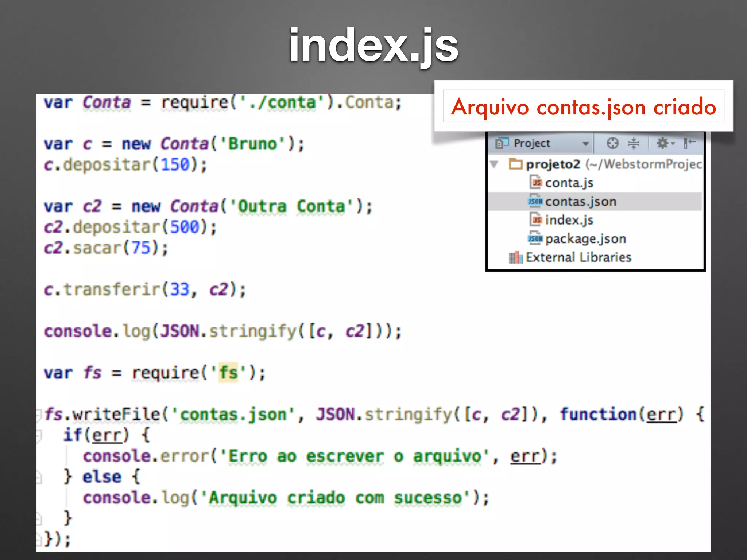Click the c2.sacar(75) line
Image resolution: width=747 pixels, height=560 pixels.
106,248
